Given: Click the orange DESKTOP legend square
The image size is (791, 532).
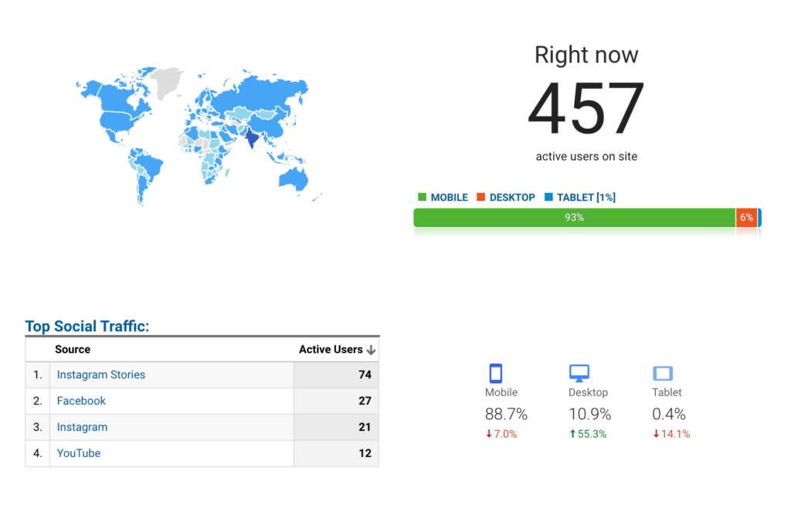Looking at the screenshot, I should click(480, 197).
